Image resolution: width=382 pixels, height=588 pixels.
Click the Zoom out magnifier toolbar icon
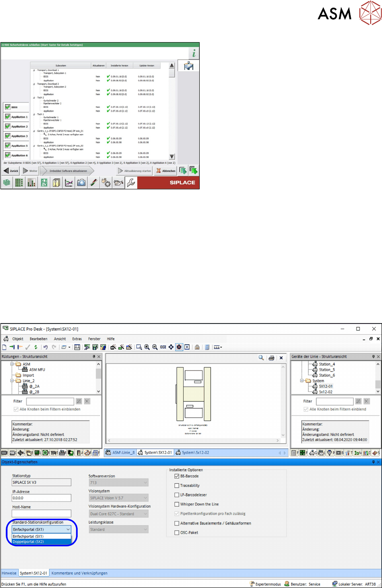click(x=155, y=347)
